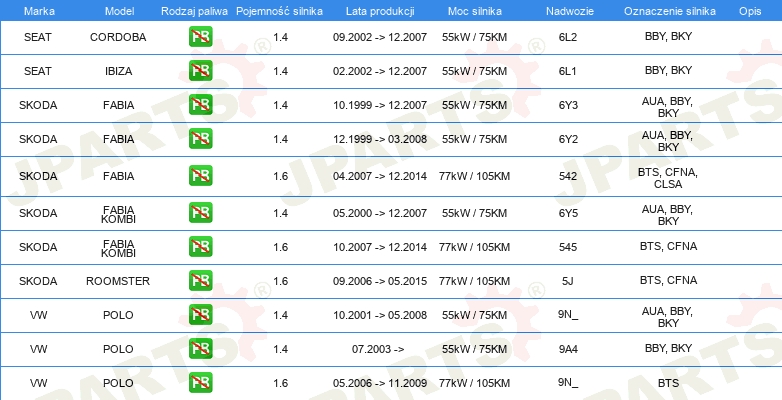This screenshot has width=782, height=400.
Task: Click the fuel icon in the POLO 10.2001 row
Action: click(x=200, y=315)
